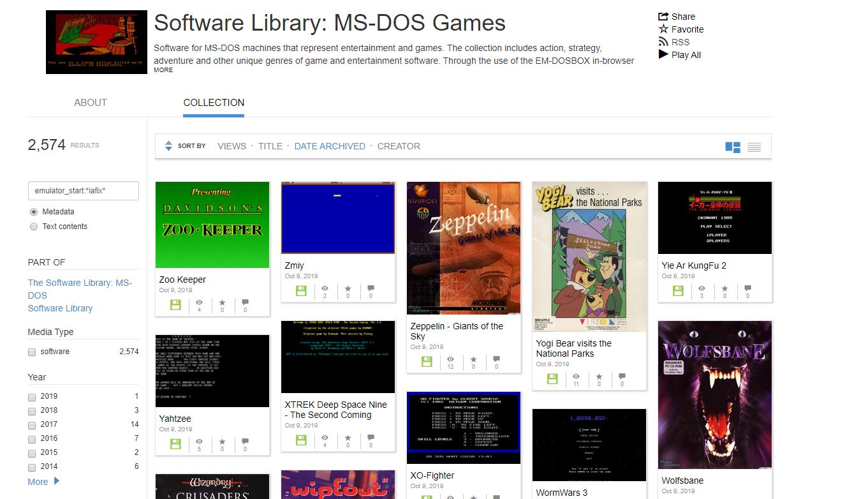
Task: Click Zoo Keeper favorites star icon
Action: pos(222,302)
